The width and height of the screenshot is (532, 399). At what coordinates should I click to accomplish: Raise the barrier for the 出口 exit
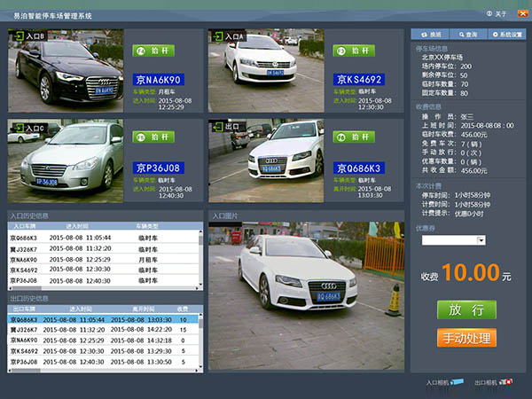click(354, 137)
